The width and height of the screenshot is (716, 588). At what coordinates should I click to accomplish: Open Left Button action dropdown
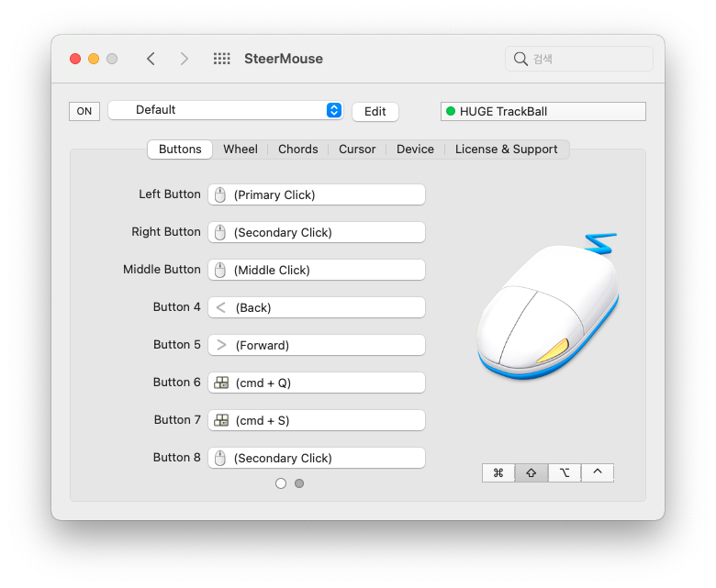tap(317, 194)
